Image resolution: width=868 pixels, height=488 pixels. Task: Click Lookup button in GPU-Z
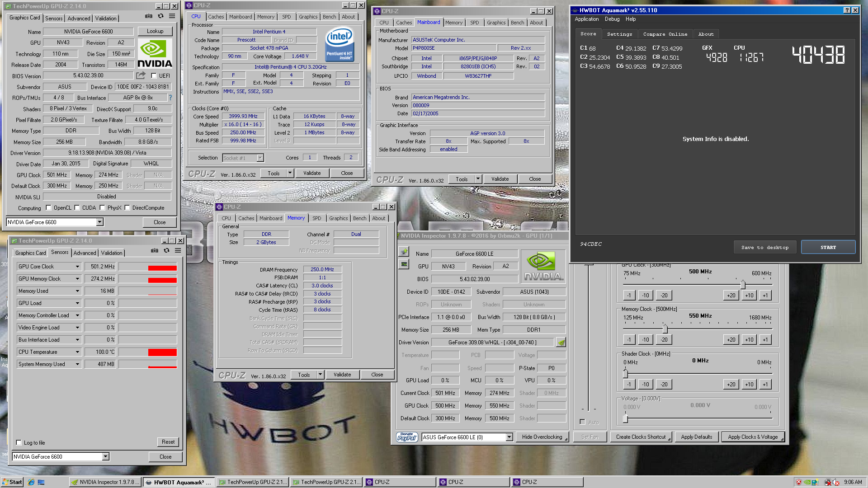pyautogui.click(x=155, y=31)
